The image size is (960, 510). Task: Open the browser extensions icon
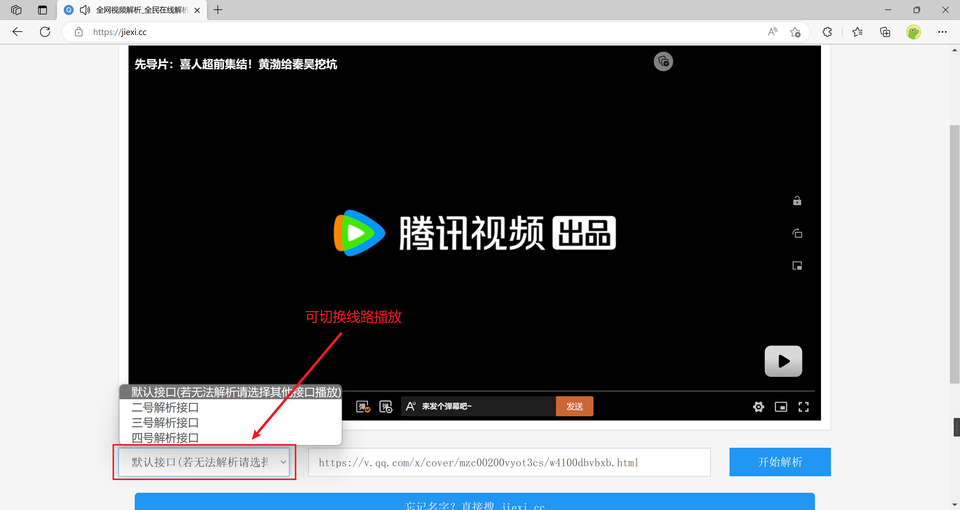click(827, 32)
